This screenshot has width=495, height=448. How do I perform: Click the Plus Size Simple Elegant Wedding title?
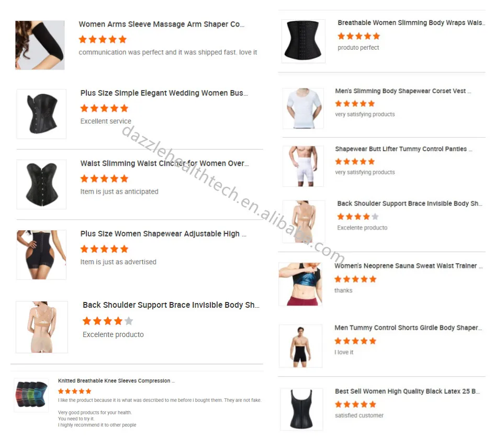pyautogui.click(x=164, y=93)
